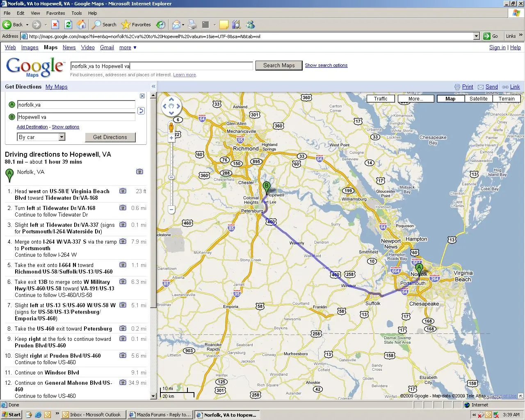Viewport: 525px width, 420px height.
Task: Open street view camera for Norfolk, VA start
Action: coord(139,171)
